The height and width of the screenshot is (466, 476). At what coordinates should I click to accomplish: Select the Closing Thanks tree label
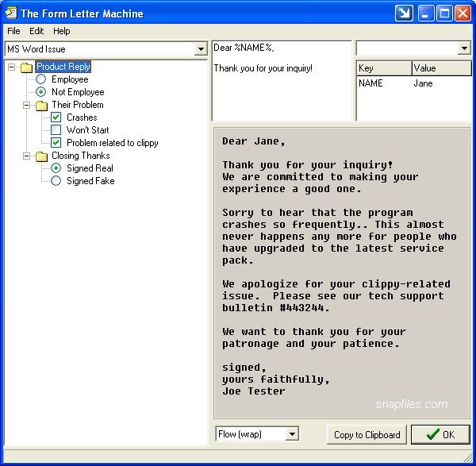[80, 156]
